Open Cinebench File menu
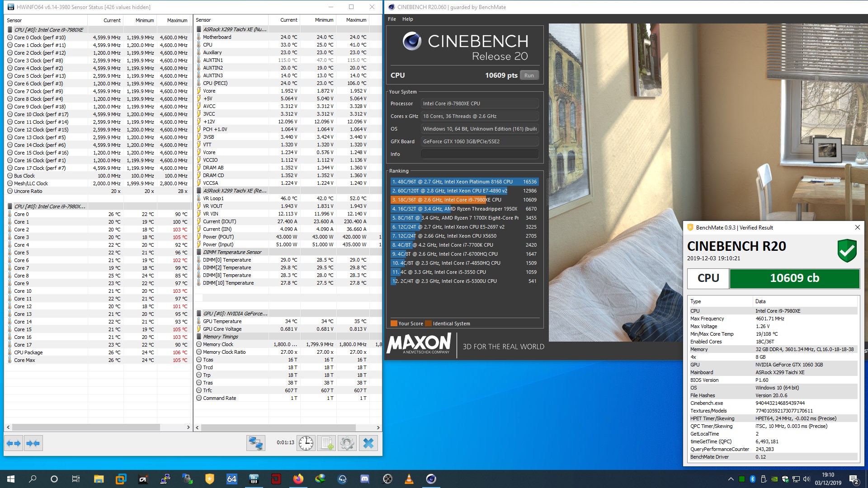The height and width of the screenshot is (488, 868). [392, 19]
